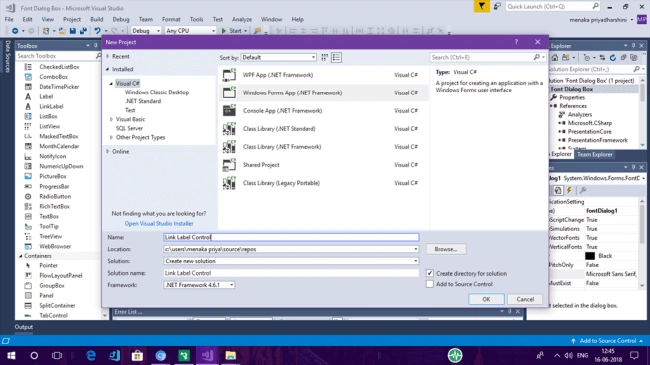Expand the Recent node in dialog
Viewport: 650px width, 365px height.
pos(108,56)
